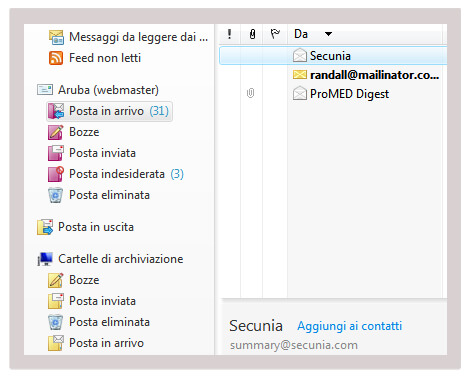Viewport: 472px width, 378px height.
Task: Click the Aruba Posta eliminata trash icon
Action: 55,195
